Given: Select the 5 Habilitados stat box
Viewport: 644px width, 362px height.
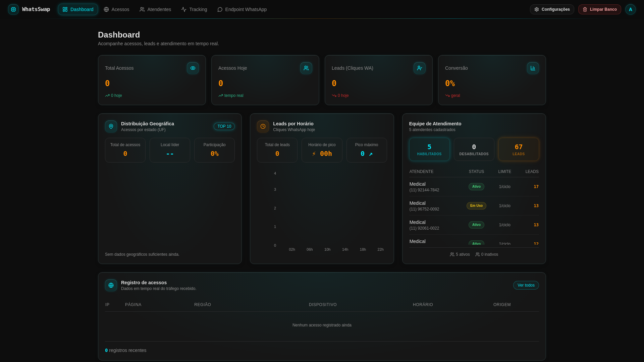Looking at the screenshot, I should pos(429,149).
